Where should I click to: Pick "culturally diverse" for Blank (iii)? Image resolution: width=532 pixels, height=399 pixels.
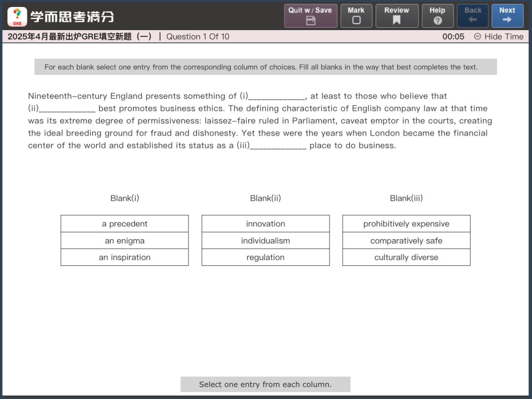click(406, 257)
